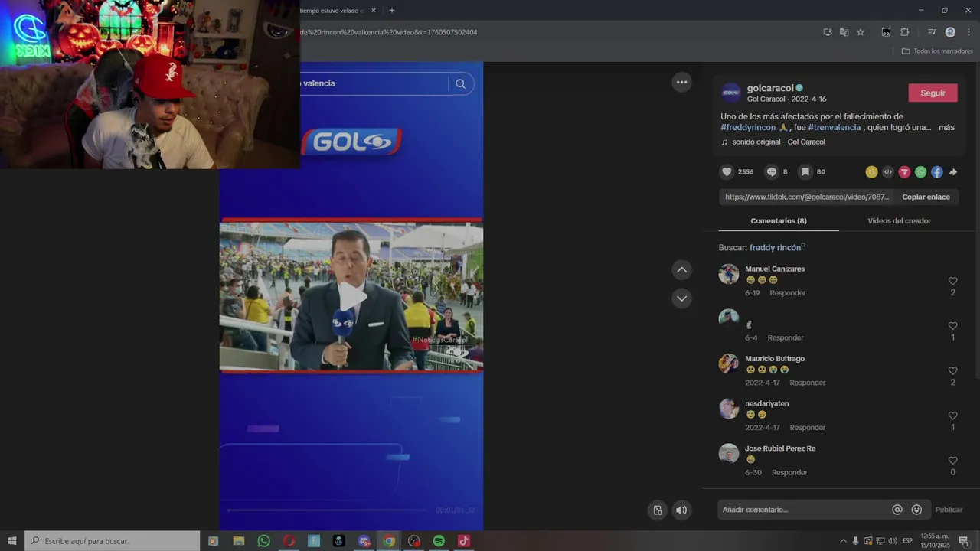Open the #trenvalencia hashtag
This screenshot has width=980, height=551.
click(835, 127)
